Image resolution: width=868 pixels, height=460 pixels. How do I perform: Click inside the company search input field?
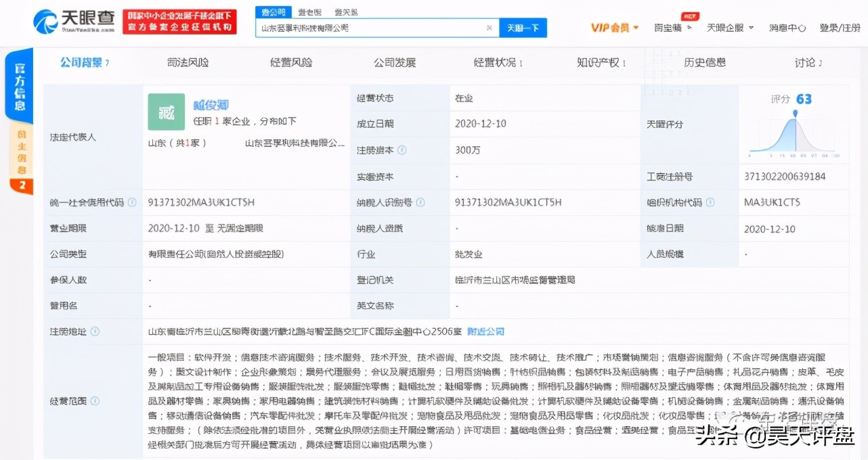(372, 28)
